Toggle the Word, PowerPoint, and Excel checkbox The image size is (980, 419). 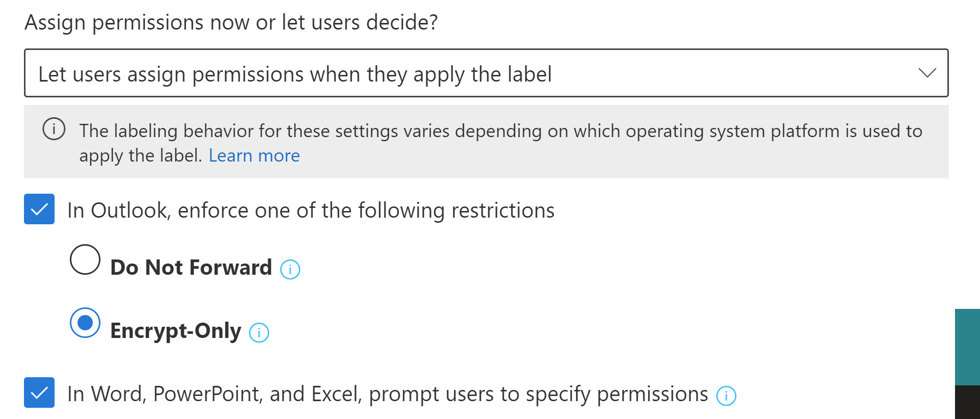tap(39, 392)
